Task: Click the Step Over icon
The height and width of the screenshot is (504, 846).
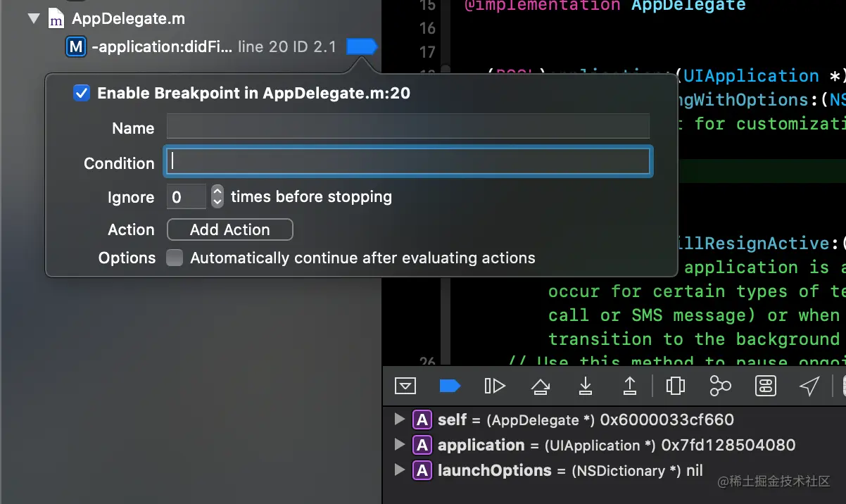Action: 541,386
